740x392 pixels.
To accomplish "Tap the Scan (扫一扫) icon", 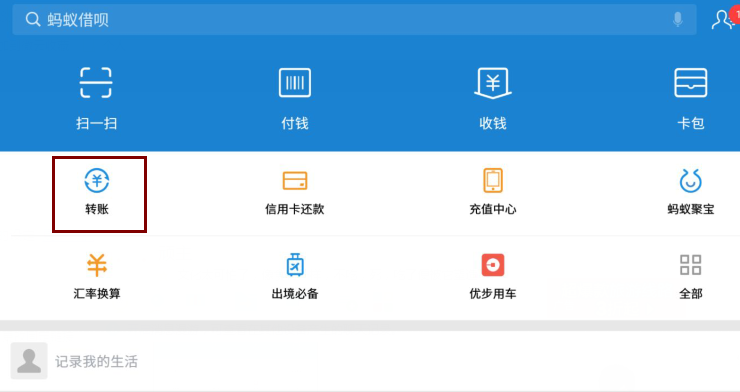I will pyautogui.click(x=96, y=83).
